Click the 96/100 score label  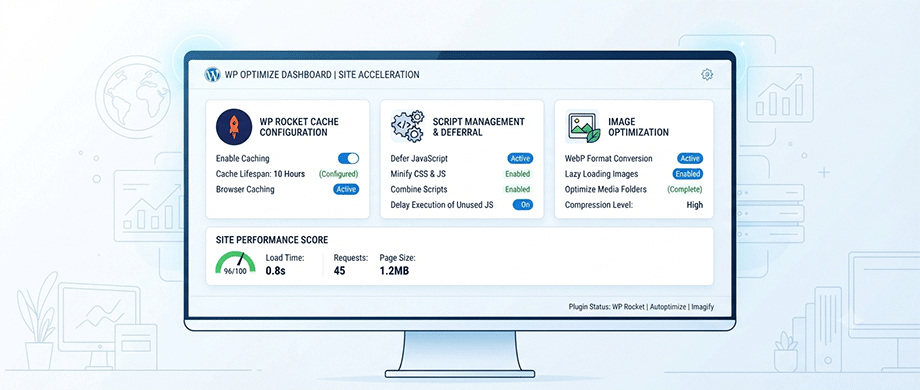[x=236, y=272]
